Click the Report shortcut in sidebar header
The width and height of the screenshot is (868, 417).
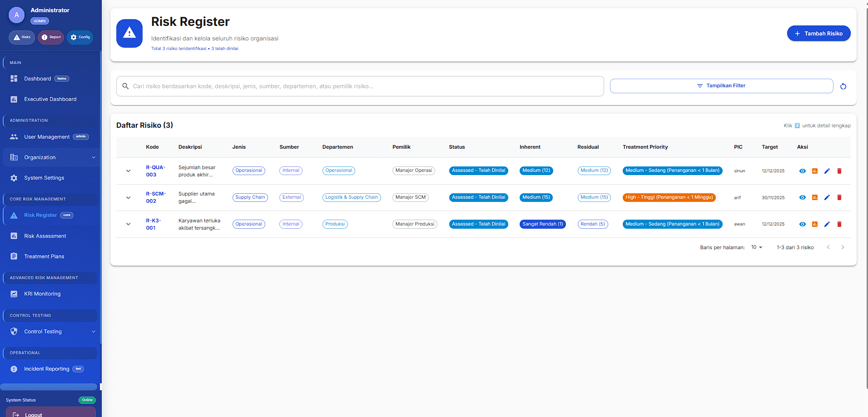pyautogui.click(x=51, y=37)
